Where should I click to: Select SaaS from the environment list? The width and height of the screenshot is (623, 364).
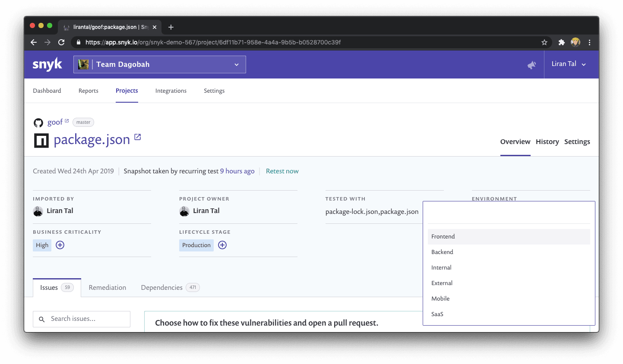click(x=509, y=314)
